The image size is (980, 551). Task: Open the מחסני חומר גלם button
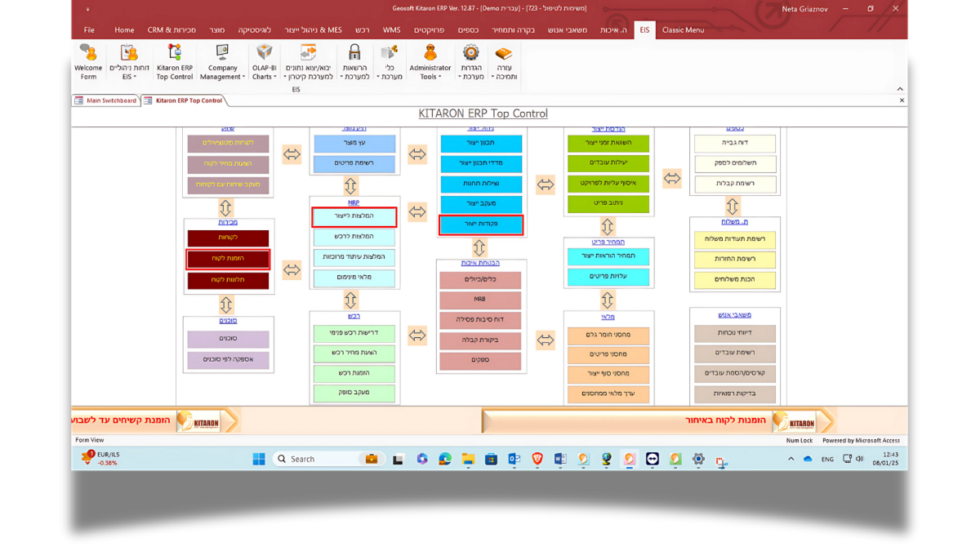(x=608, y=335)
